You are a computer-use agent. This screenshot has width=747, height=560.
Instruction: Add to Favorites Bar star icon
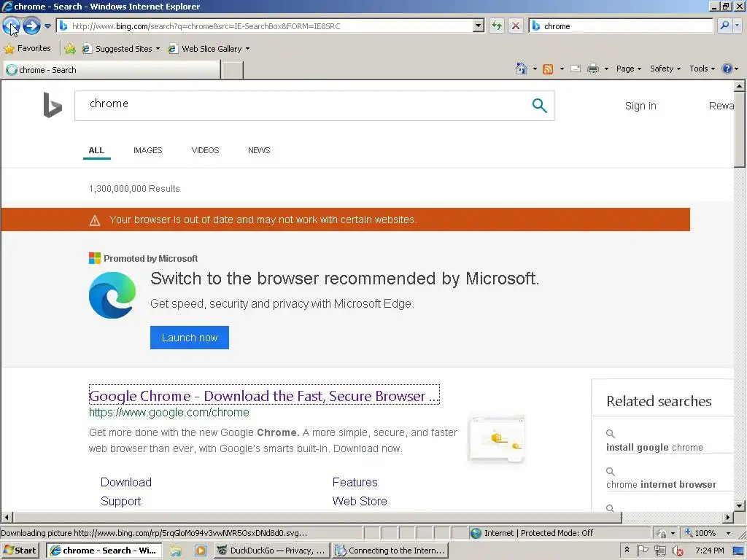[70, 49]
